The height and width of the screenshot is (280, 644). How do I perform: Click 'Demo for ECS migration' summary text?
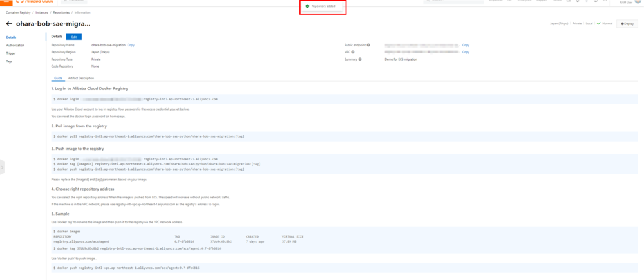tap(401, 59)
